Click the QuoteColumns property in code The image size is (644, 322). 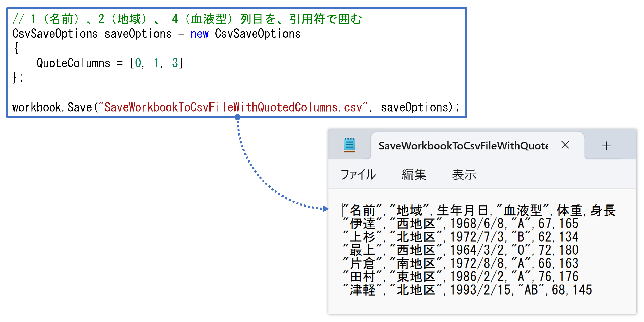coord(73,63)
